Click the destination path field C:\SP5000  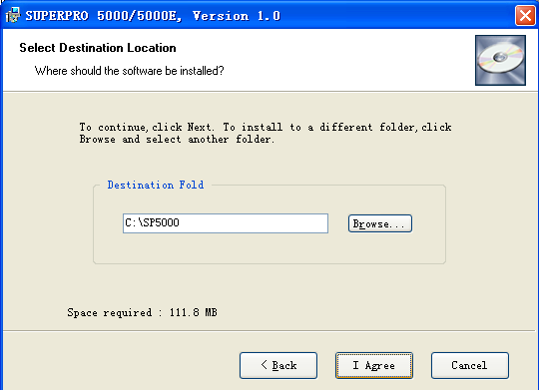[x=226, y=223]
